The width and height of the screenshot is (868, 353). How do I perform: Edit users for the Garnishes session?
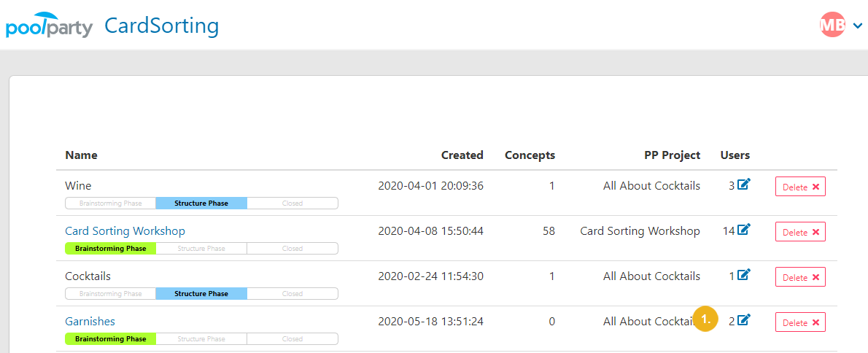click(x=743, y=319)
